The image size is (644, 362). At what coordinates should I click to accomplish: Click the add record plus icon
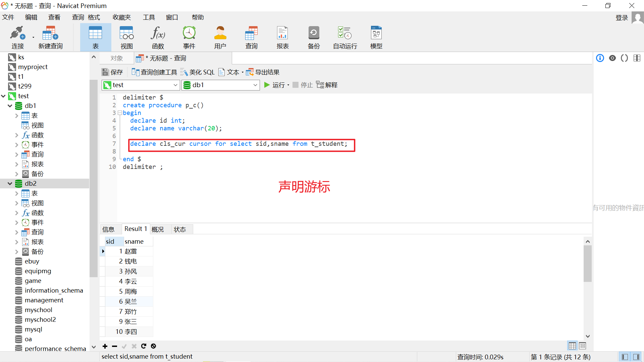[x=105, y=346]
